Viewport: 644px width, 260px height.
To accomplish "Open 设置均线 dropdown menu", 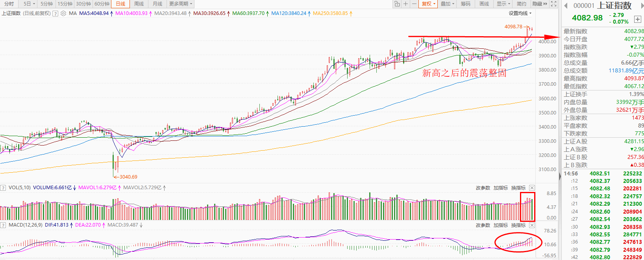I will (x=520, y=13).
